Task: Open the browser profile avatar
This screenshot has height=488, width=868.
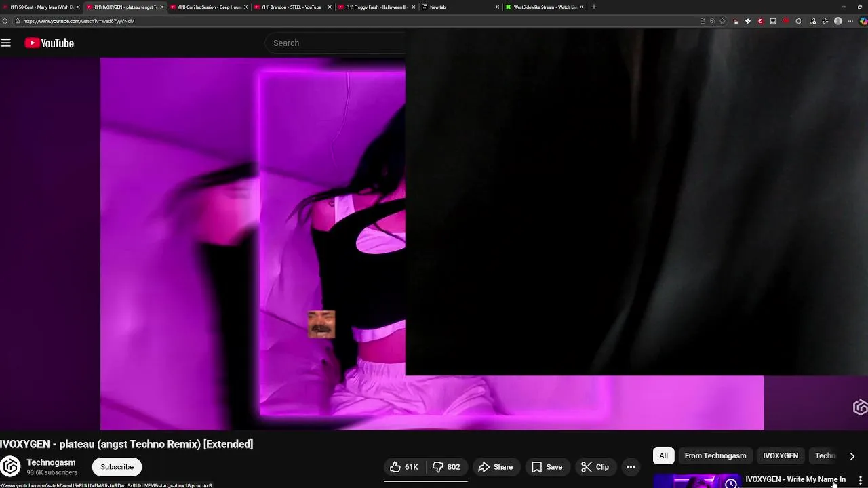Action: (838, 21)
